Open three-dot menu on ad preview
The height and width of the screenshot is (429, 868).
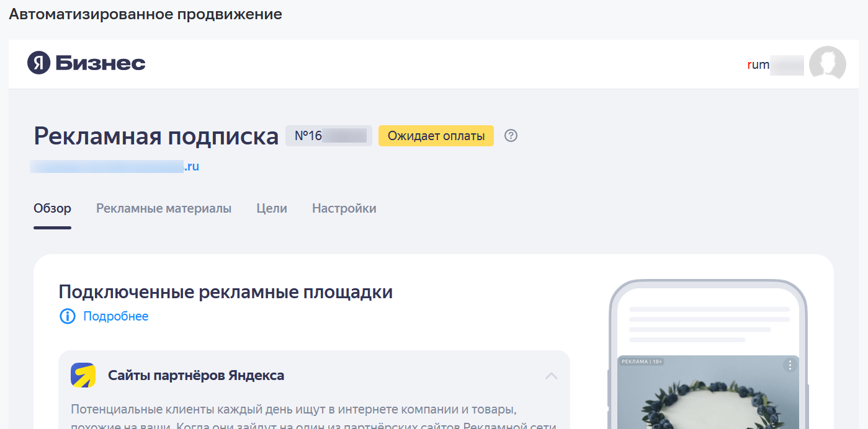pos(790,365)
